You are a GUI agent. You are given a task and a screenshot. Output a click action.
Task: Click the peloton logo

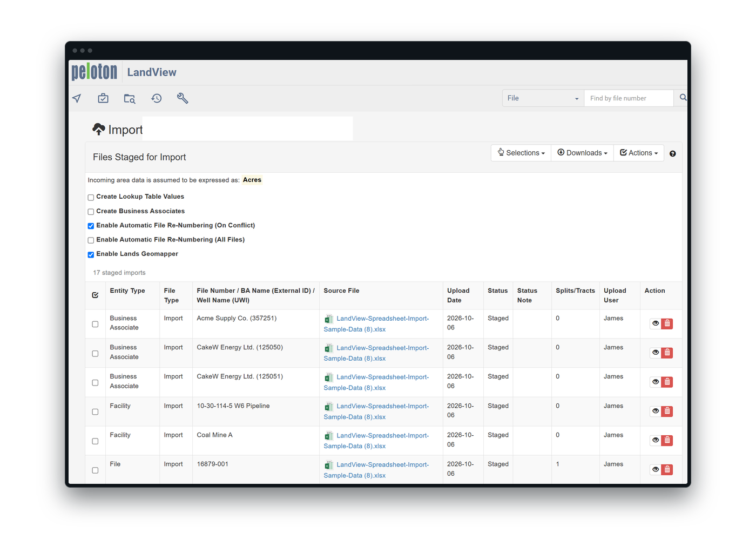pos(94,71)
